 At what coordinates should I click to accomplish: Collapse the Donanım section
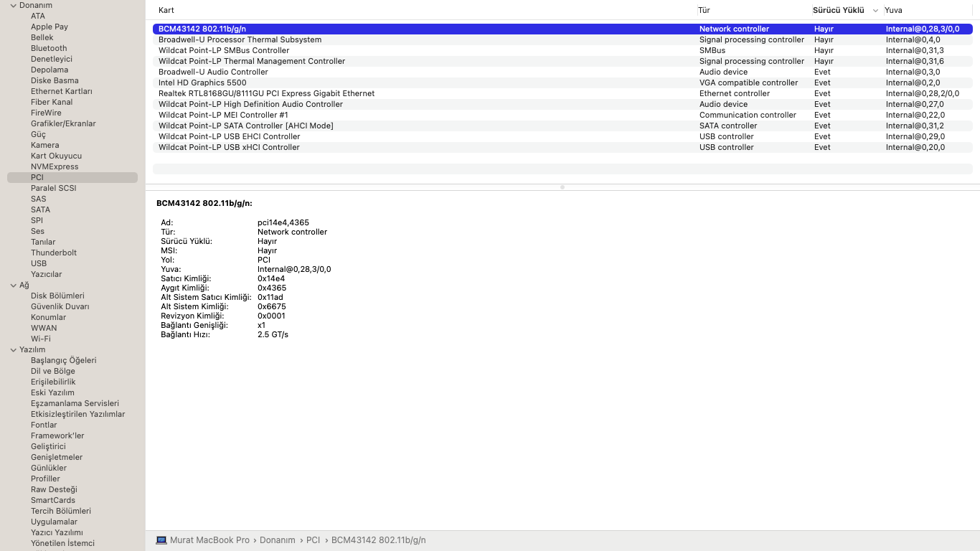pyautogui.click(x=13, y=6)
